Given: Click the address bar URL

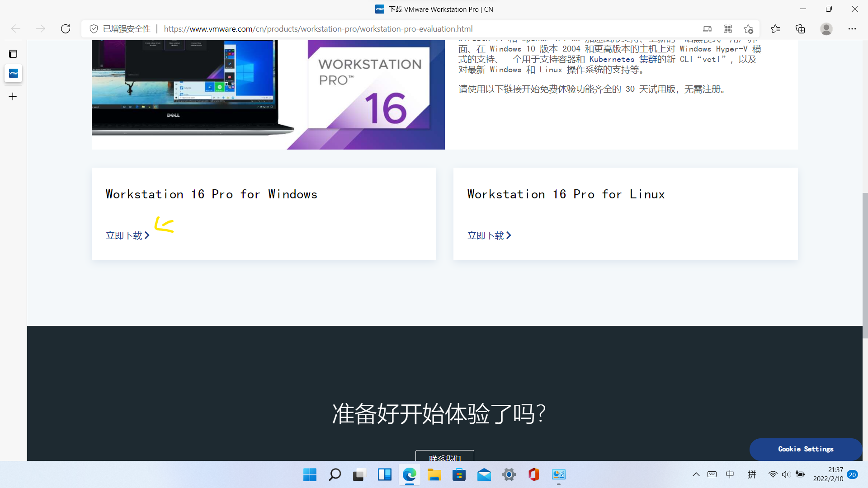Looking at the screenshot, I should click(x=318, y=29).
